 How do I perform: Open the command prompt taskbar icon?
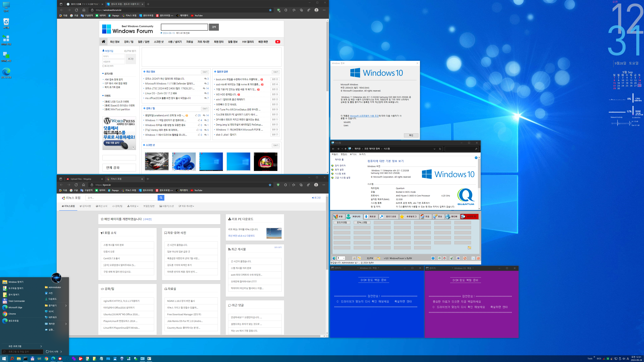[x=25, y=358]
